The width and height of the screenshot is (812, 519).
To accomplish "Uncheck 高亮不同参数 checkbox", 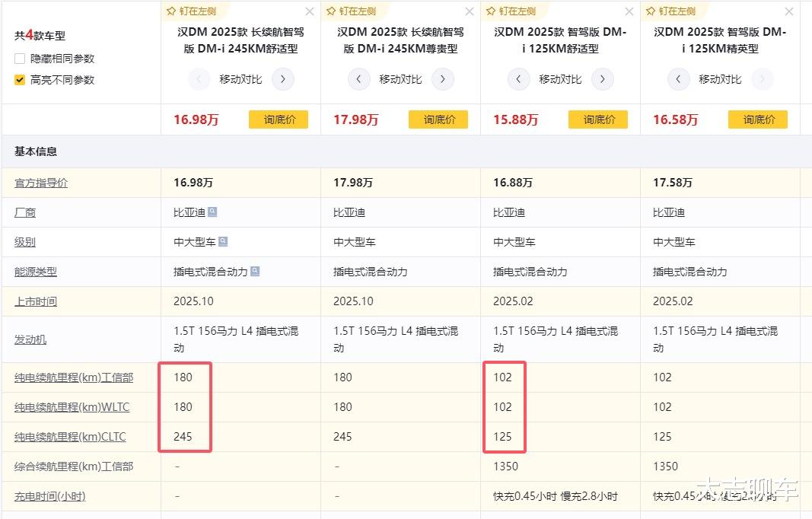I will (x=20, y=80).
